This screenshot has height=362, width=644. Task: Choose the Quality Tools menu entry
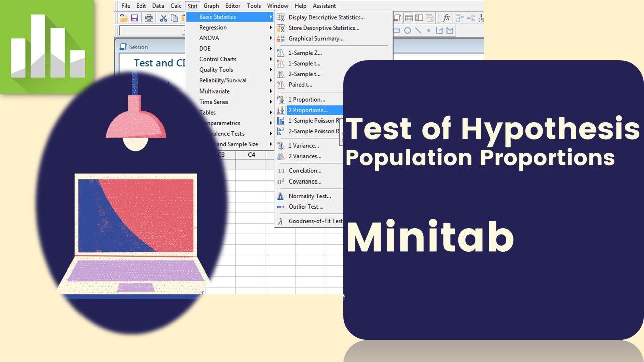[229, 70]
